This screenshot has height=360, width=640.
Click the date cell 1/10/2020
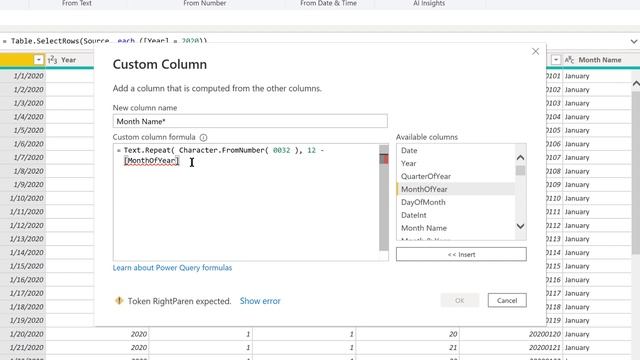click(23, 198)
